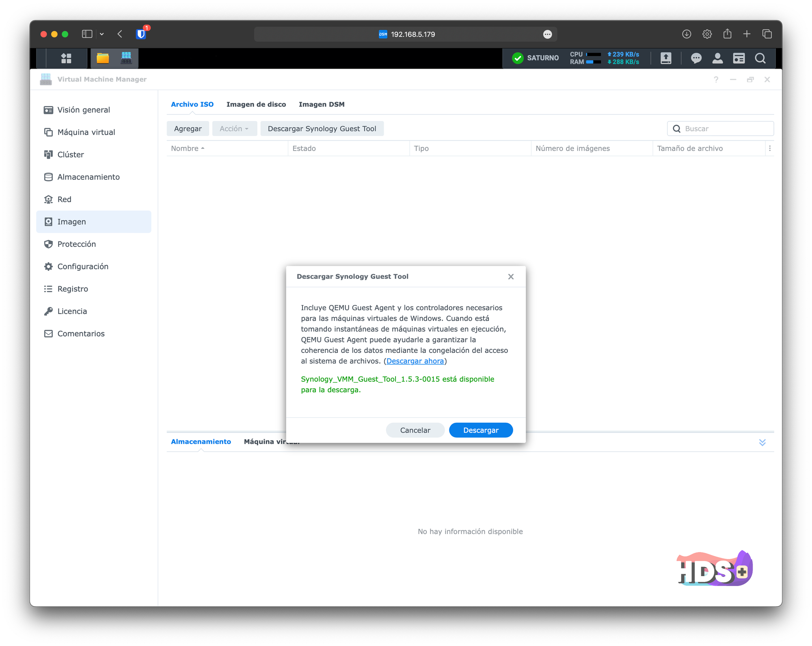Open the DSM widgets panel icon

coord(739,58)
